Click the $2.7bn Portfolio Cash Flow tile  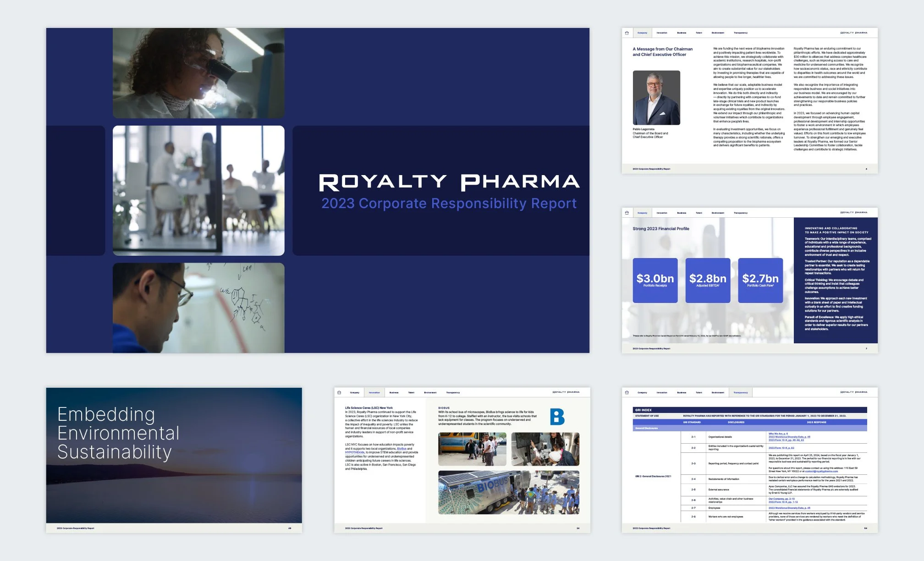760,280
